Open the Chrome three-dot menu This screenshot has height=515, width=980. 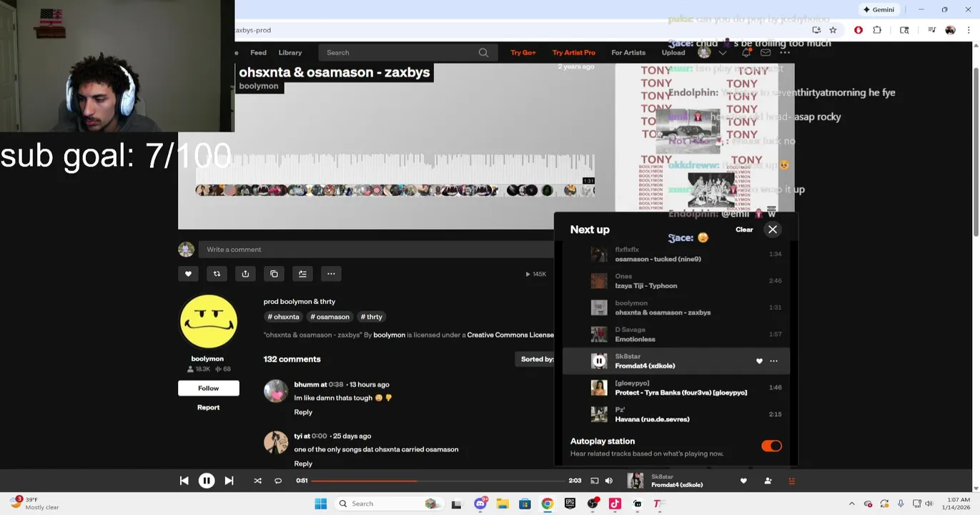(x=969, y=30)
